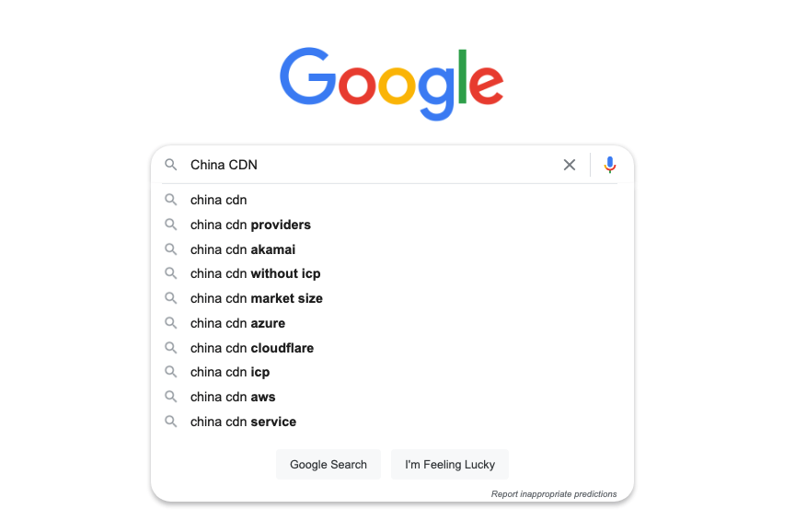Click into the 'China CDN' search field

pyautogui.click(x=368, y=165)
